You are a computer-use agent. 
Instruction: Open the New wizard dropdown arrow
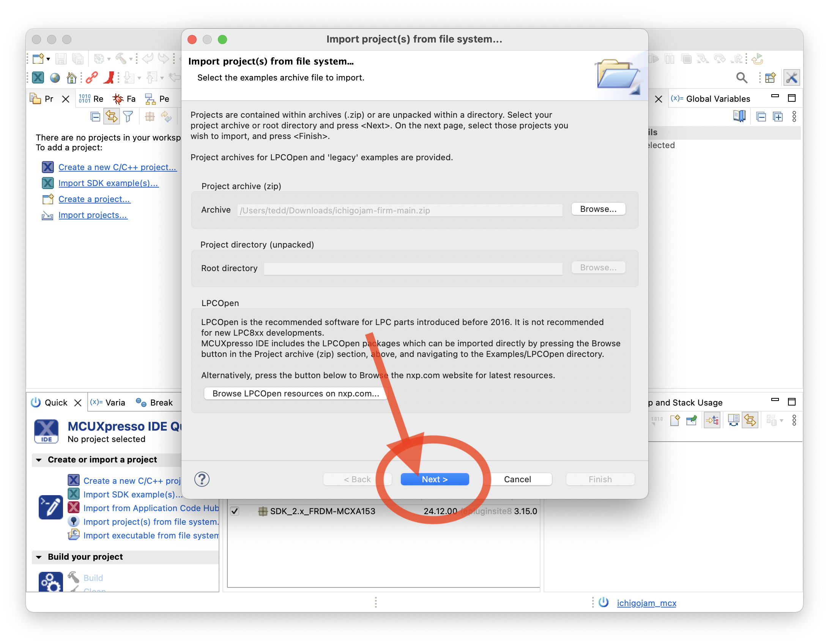48,59
